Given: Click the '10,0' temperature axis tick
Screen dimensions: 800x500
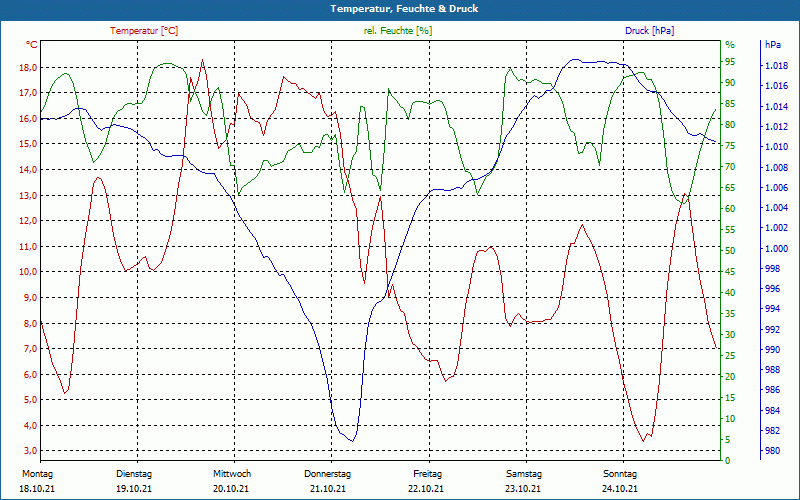Looking at the screenshot, I should [28, 272].
